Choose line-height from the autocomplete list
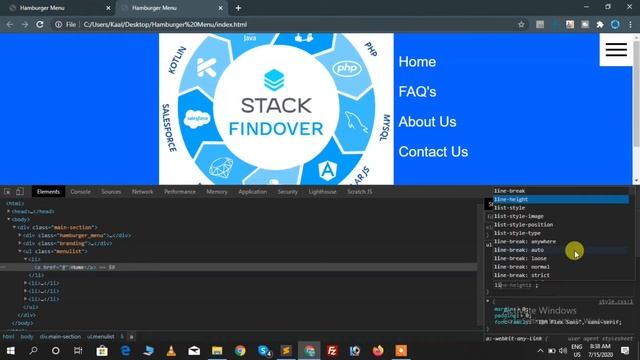 (x=561, y=199)
